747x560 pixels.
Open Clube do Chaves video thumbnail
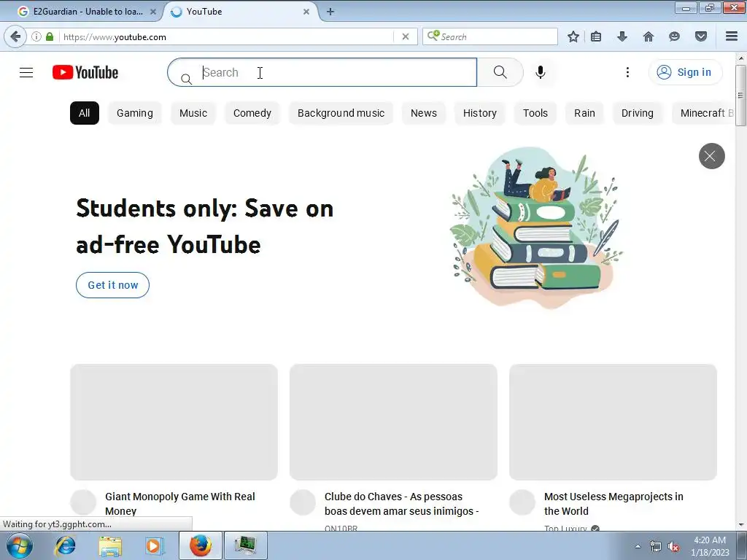tap(393, 422)
